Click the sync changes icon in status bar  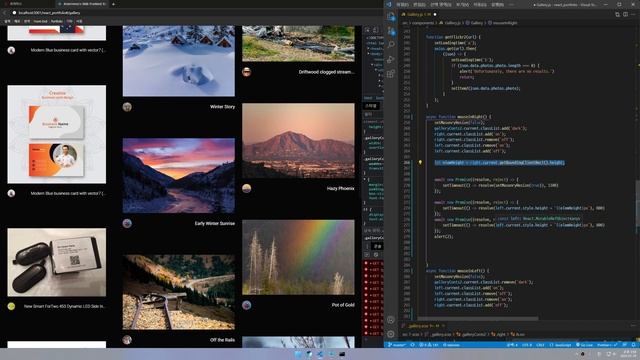pyautogui.click(x=412, y=345)
